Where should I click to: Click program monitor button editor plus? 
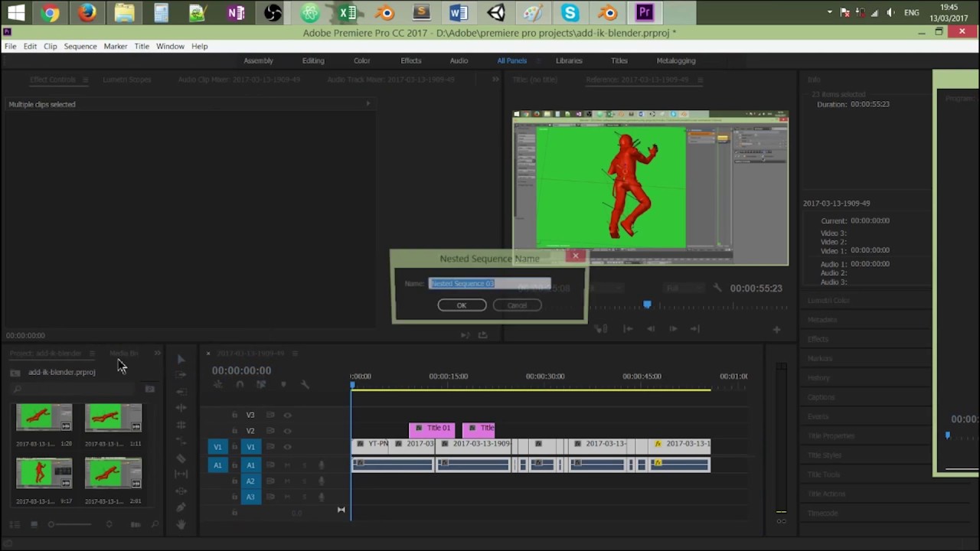click(x=776, y=329)
